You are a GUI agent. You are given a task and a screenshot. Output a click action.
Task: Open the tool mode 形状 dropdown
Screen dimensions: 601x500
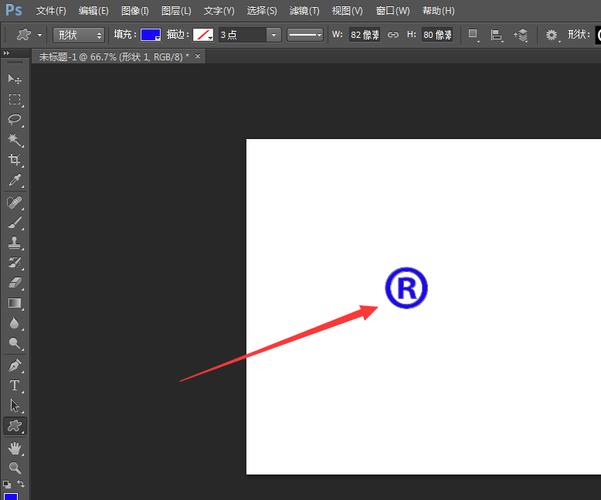pos(79,35)
